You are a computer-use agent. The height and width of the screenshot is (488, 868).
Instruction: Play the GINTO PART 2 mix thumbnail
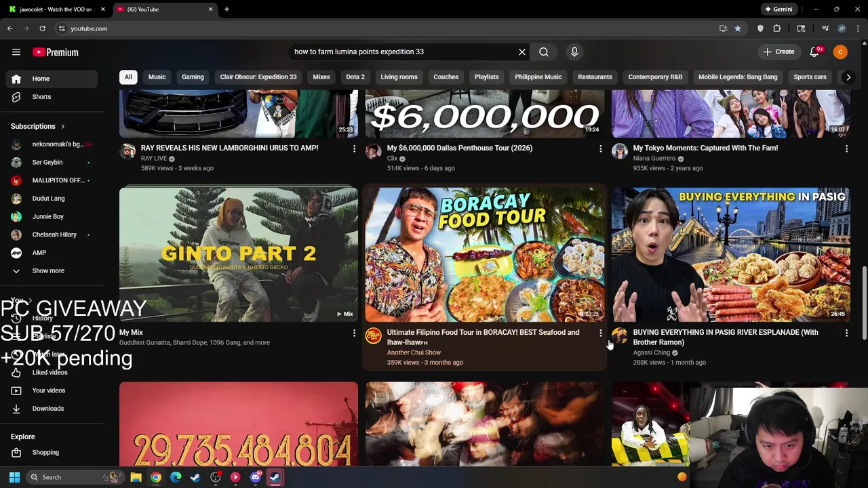(239, 254)
